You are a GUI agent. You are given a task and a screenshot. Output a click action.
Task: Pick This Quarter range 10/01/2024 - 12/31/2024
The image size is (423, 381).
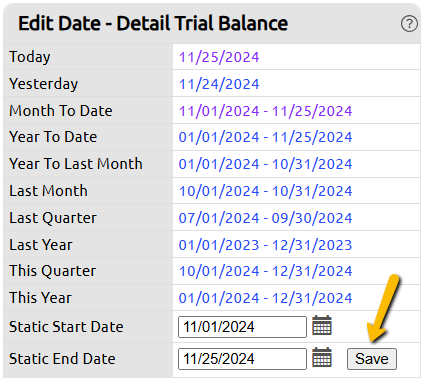tap(265, 271)
